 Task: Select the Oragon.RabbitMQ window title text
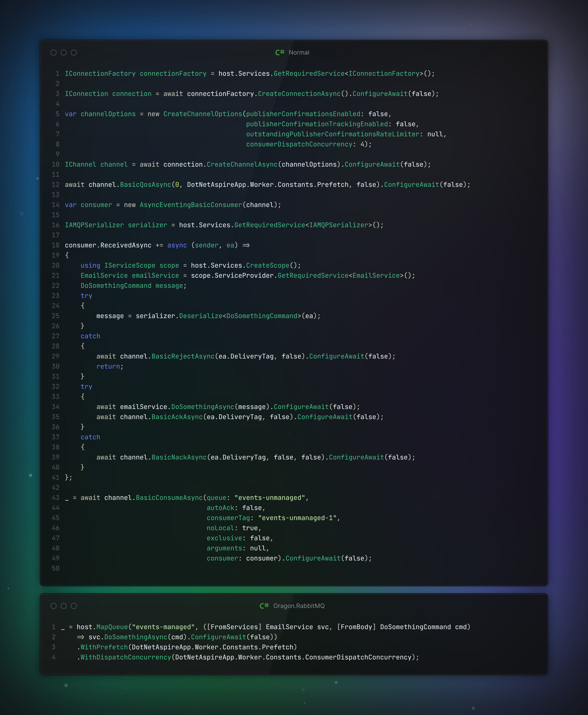[x=299, y=606]
